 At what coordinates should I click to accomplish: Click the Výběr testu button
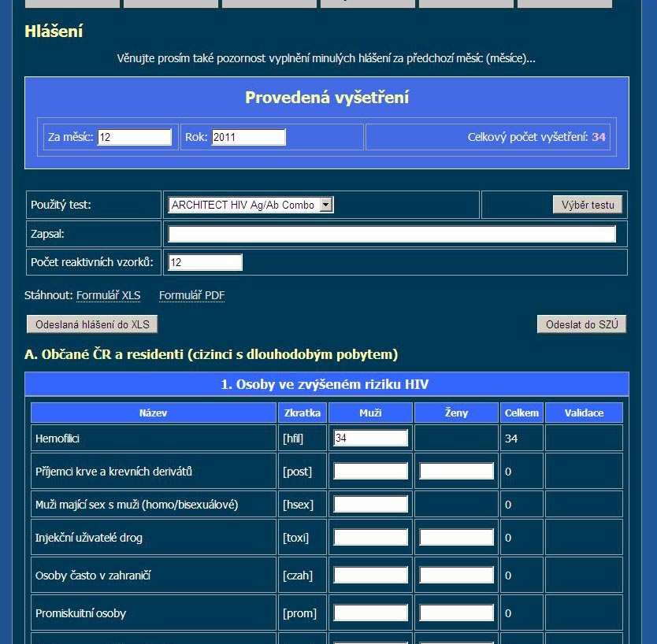[588, 205]
